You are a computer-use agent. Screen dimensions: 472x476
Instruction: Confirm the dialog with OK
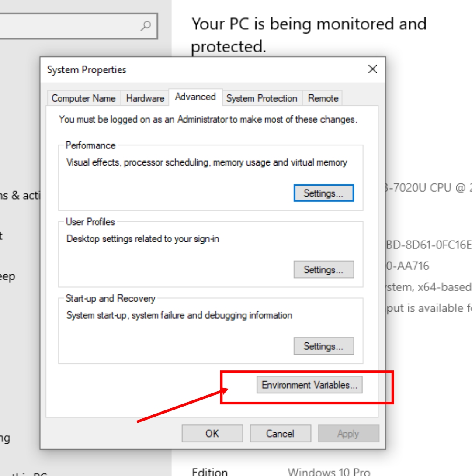point(212,434)
